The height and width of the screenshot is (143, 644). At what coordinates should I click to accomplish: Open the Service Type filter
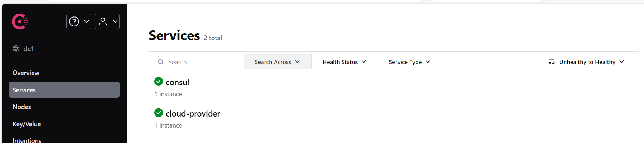point(410,62)
